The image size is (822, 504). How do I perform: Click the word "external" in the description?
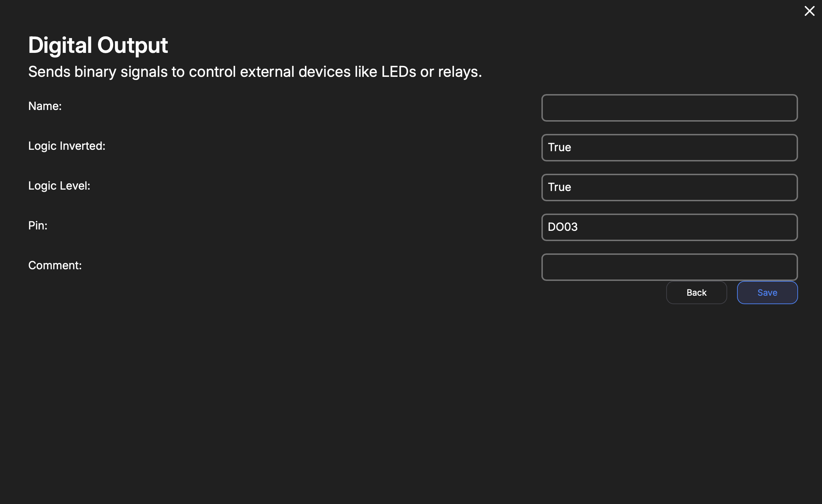point(267,72)
